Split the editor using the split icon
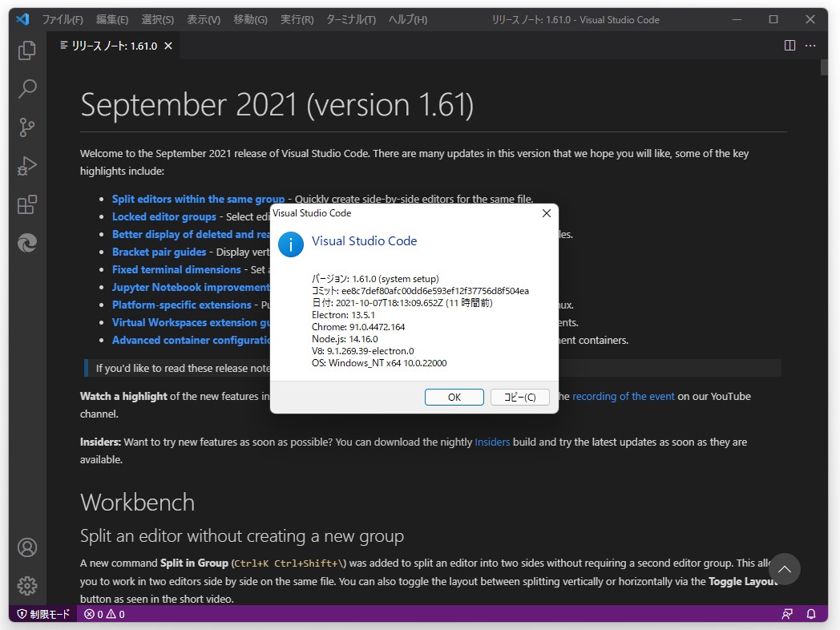 point(790,46)
